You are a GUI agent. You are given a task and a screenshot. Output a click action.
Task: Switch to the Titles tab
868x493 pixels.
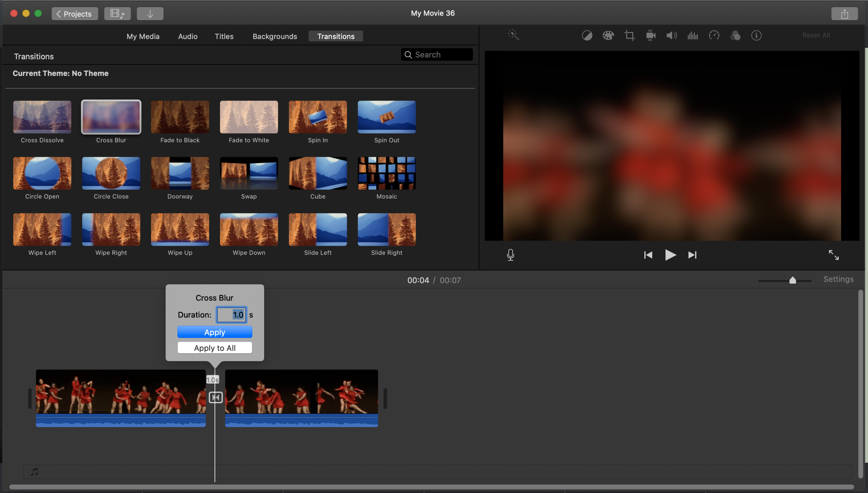[224, 36]
